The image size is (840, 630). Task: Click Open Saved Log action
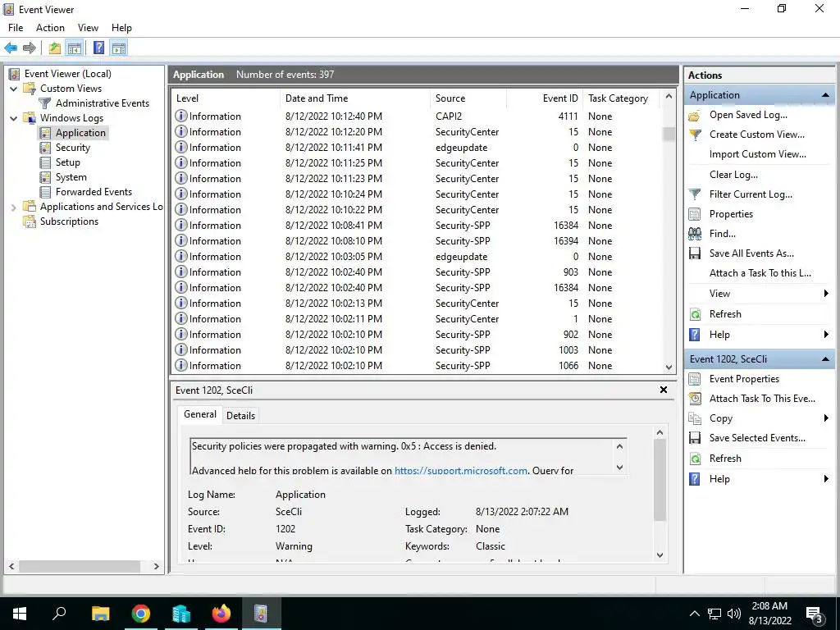coord(748,115)
